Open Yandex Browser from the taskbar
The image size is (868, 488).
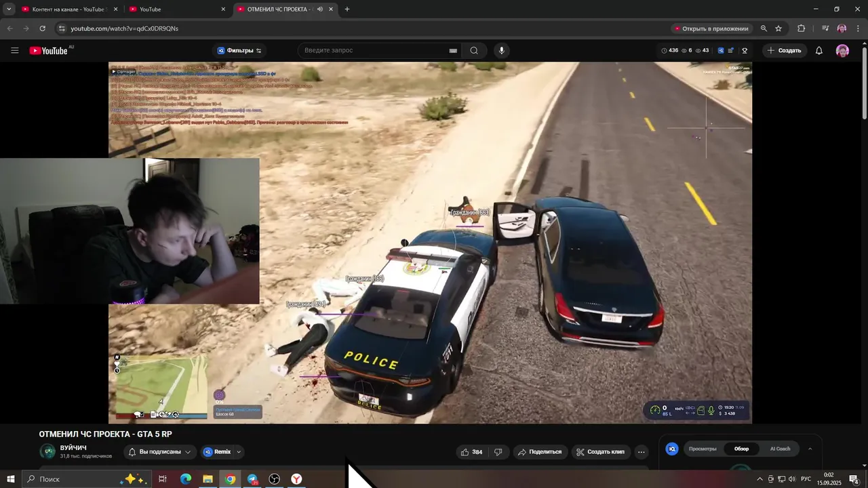296,479
